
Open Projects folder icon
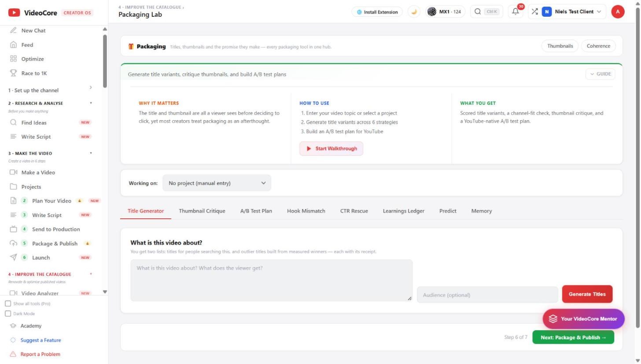[x=13, y=187]
